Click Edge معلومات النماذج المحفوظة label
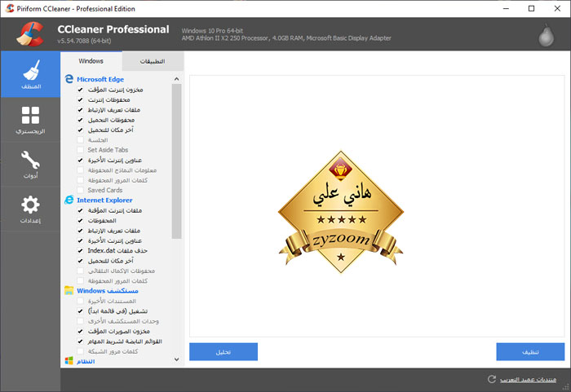The image size is (571, 392). [122, 170]
